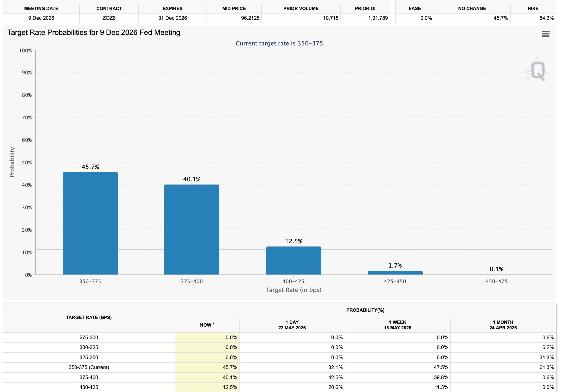Image resolution: width=570 pixels, height=392 pixels.
Task: Click the 0.1% bar data label
Action: [x=496, y=269]
